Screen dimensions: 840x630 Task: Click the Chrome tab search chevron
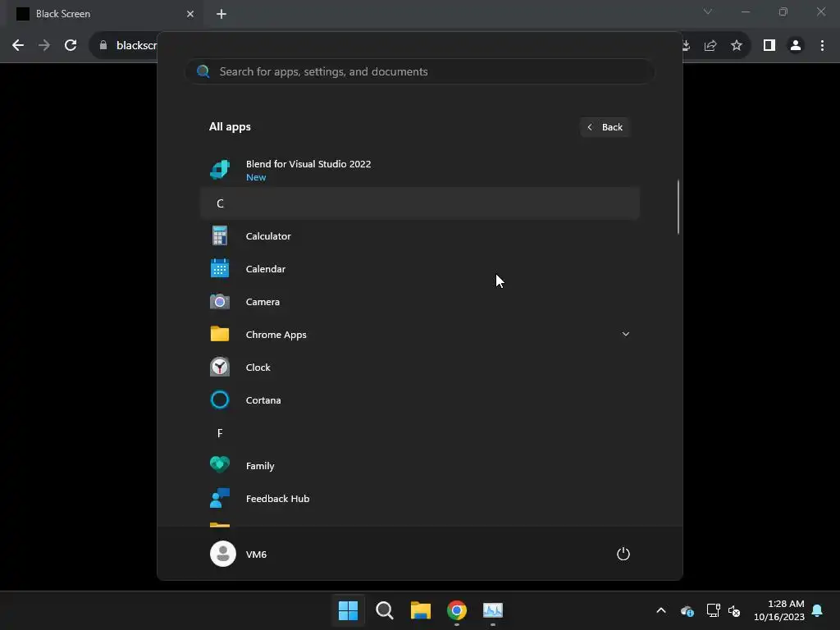pyautogui.click(x=708, y=11)
